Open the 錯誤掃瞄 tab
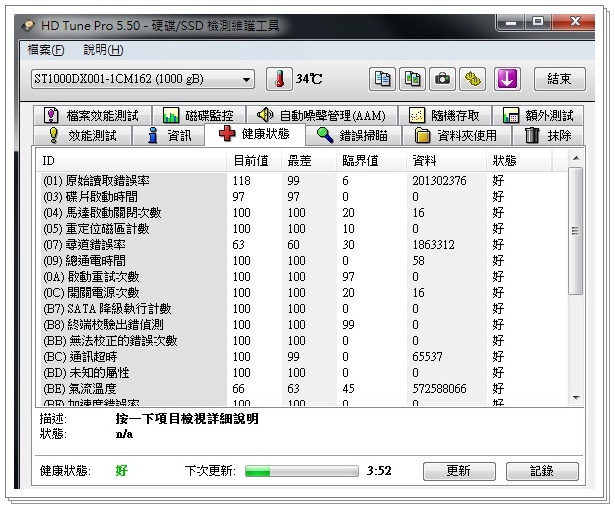Image resolution: width=615 pixels, height=509 pixels. [353, 136]
